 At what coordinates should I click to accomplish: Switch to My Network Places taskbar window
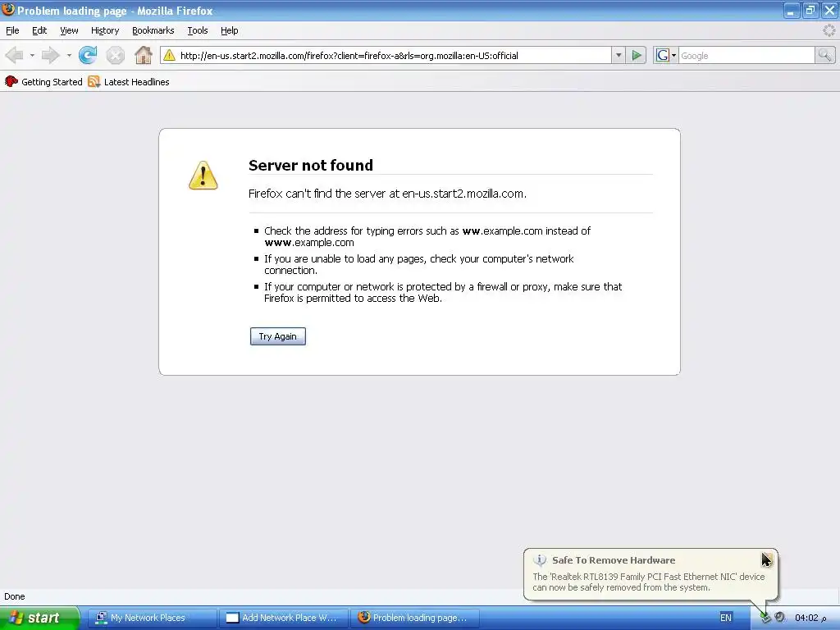pyautogui.click(x=152, y=618)
